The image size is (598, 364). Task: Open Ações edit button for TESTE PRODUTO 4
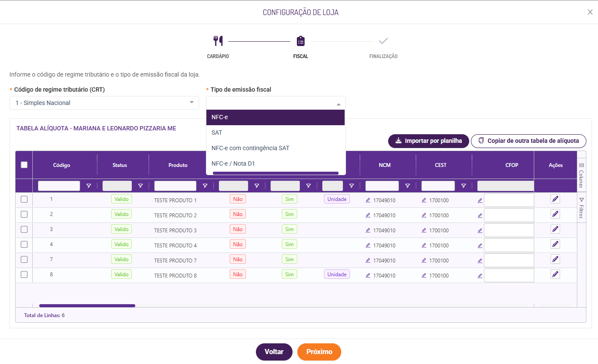pos(555,244)
